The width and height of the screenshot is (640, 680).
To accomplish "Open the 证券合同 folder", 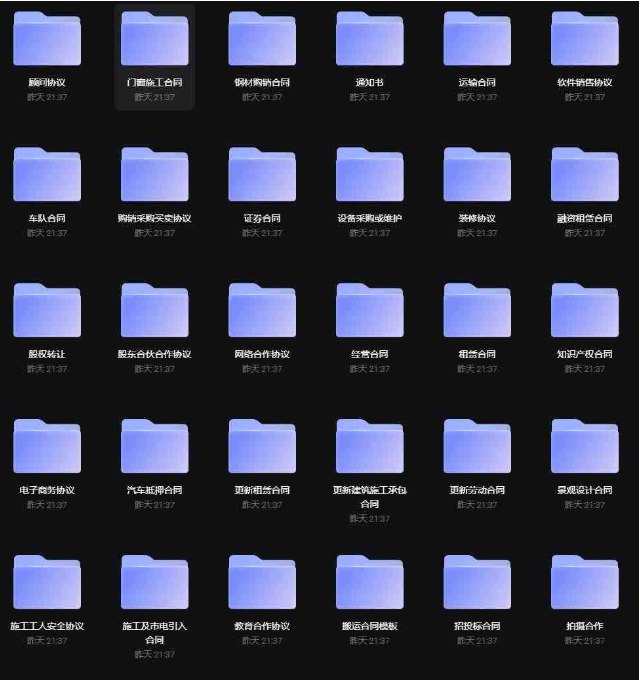I will (262, 176).
